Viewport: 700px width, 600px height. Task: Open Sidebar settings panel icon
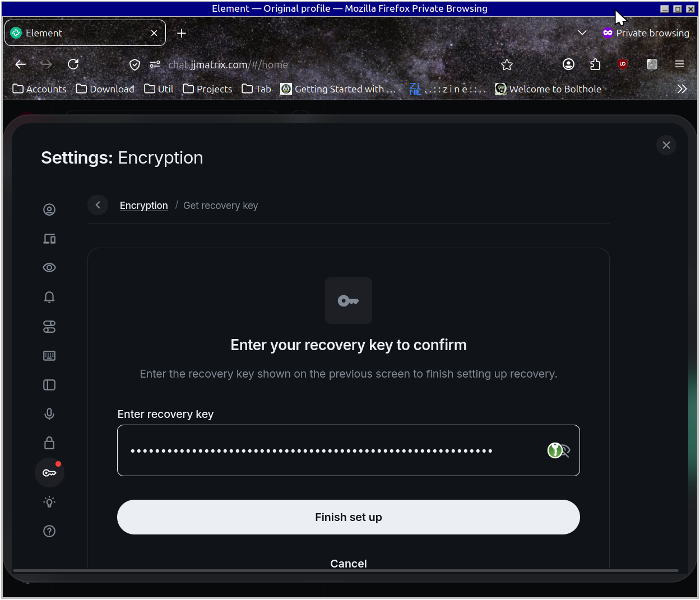pyautogui.click(x=49, y=385)
